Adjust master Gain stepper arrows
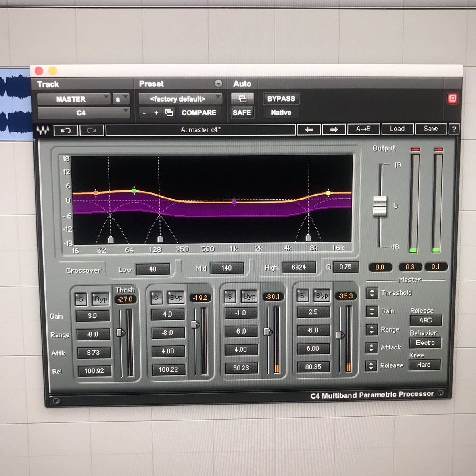Viewport: 476px width, 476px height. 372,311
